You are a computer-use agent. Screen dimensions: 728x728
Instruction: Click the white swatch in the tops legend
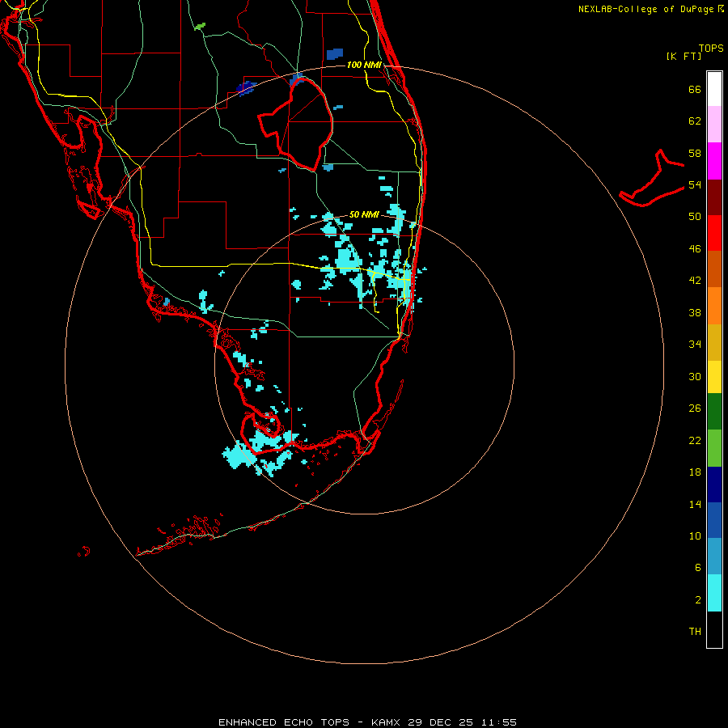point(714,89)
